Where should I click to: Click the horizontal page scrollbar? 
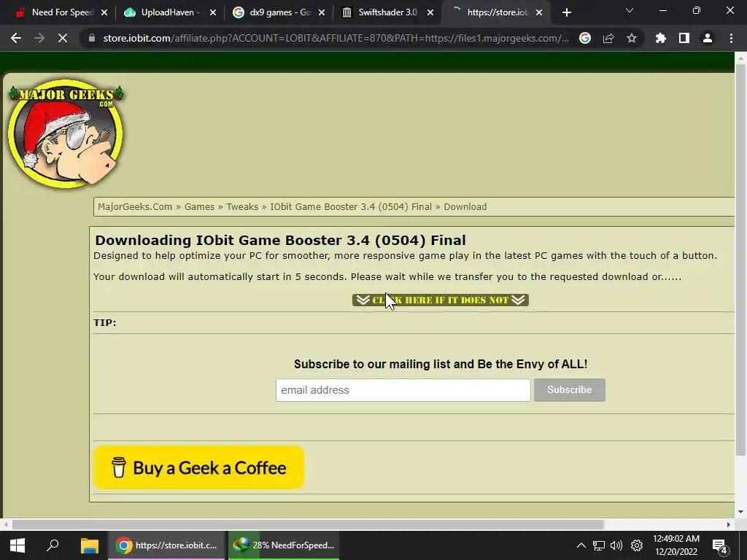coord(308,524)
